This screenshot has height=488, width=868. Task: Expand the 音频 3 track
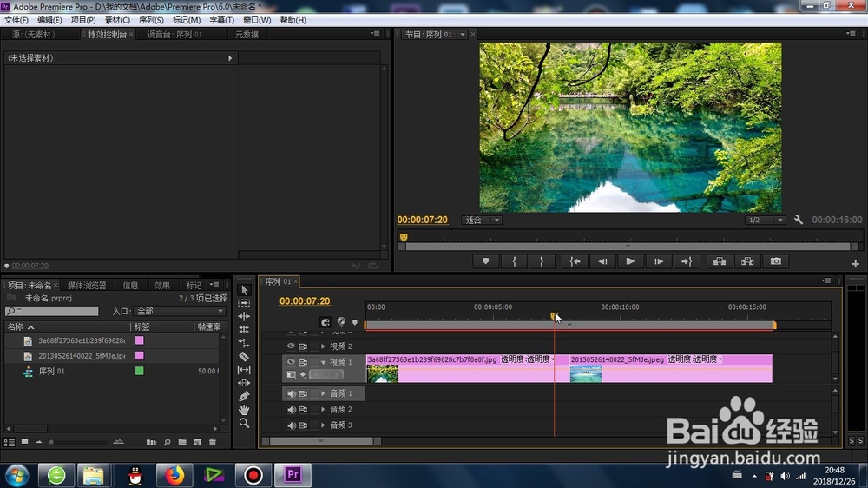point(323,425)
